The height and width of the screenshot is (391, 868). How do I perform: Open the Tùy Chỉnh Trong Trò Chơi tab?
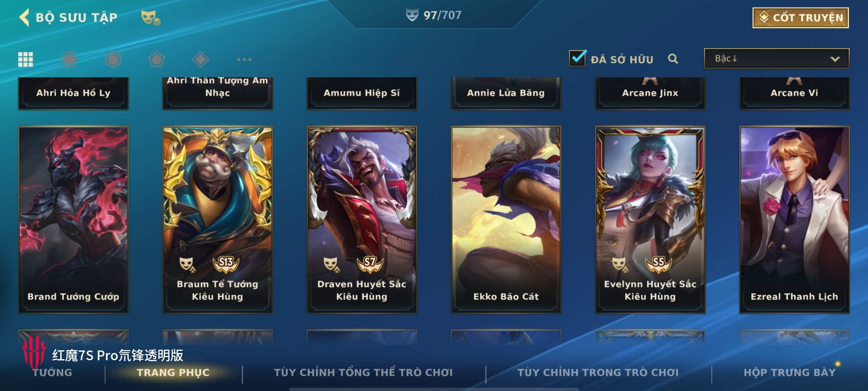pos(598,373)
